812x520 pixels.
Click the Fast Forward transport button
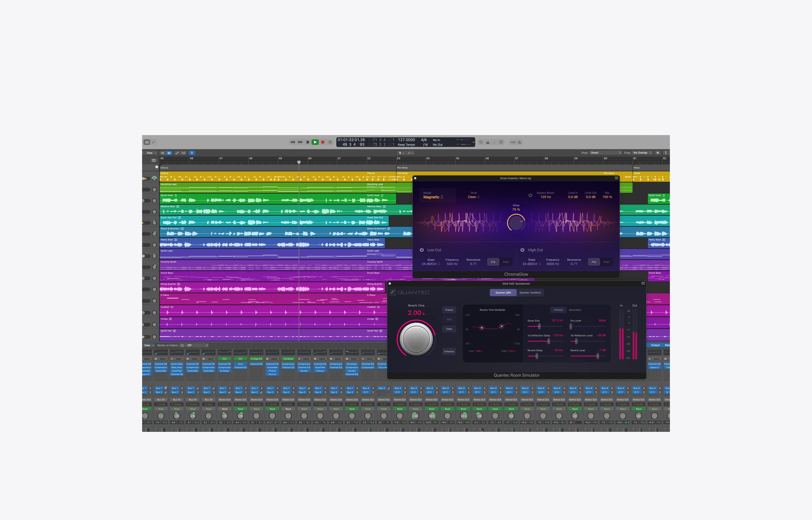click(x=300, y=142)
